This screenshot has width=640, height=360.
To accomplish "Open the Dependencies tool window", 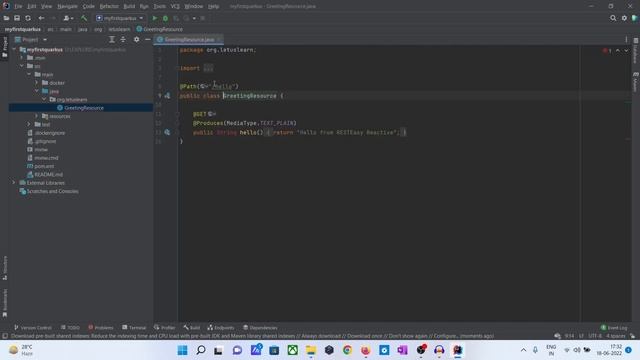I will click(x=260, y=328).
